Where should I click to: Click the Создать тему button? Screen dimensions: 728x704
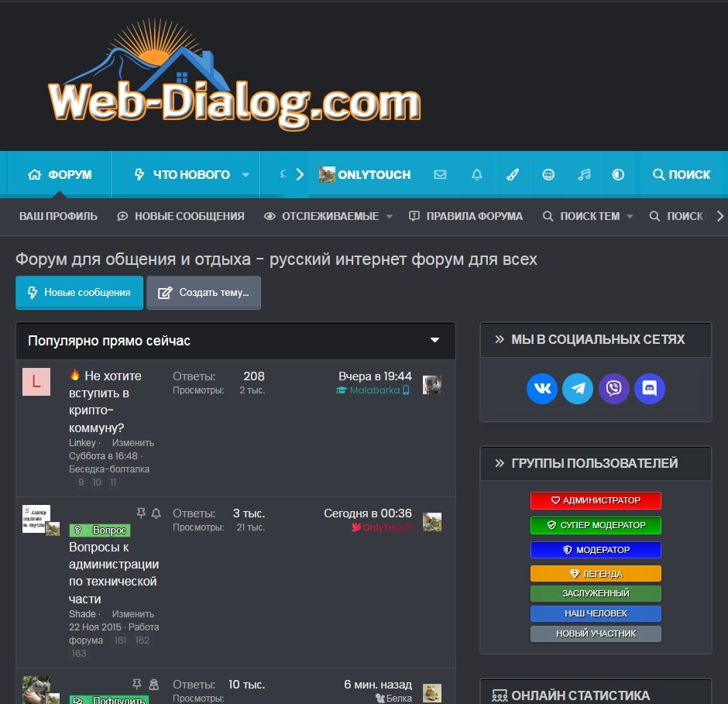click(204, 293)
